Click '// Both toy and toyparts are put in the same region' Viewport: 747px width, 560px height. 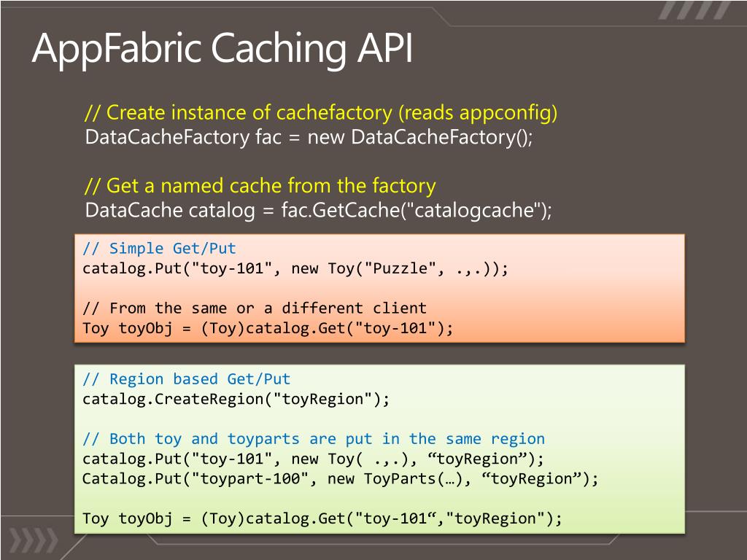pos(314,439)
